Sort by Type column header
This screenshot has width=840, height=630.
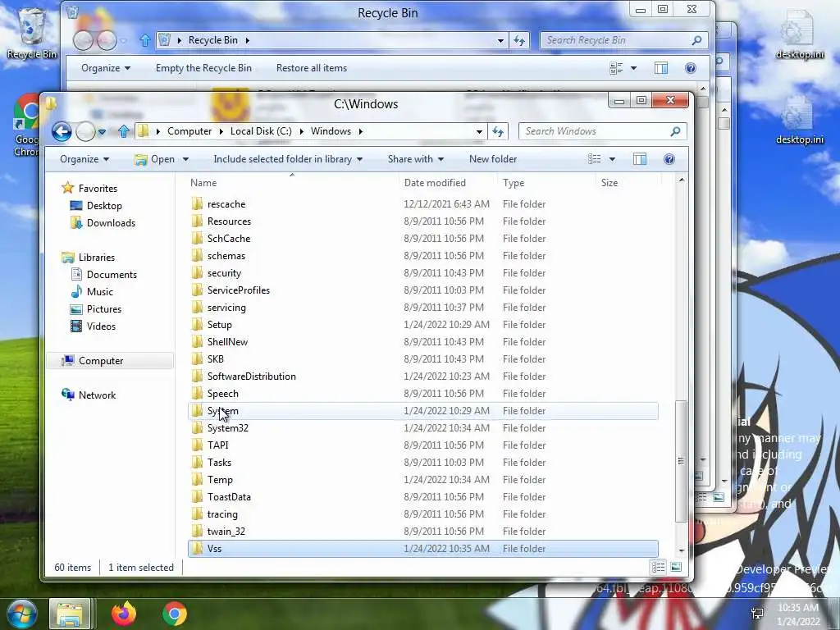point(546,183)
